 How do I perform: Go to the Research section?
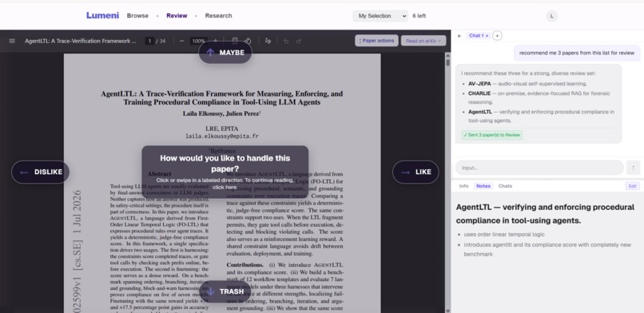point(218,16)
